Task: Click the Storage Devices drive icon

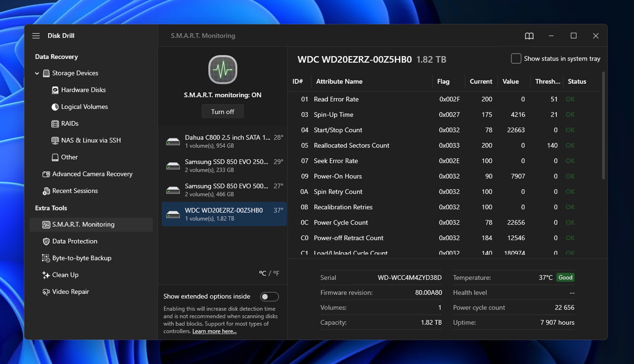Action: pos(46,73)
